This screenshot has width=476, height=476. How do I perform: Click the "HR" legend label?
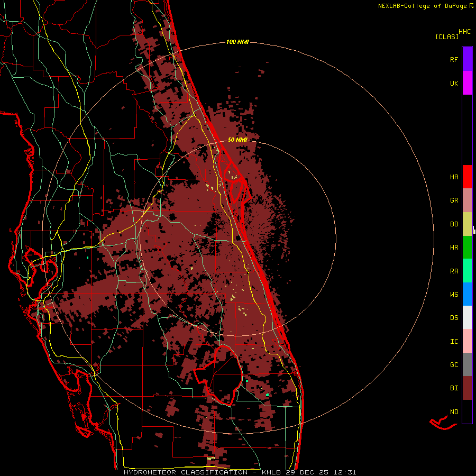454,248
